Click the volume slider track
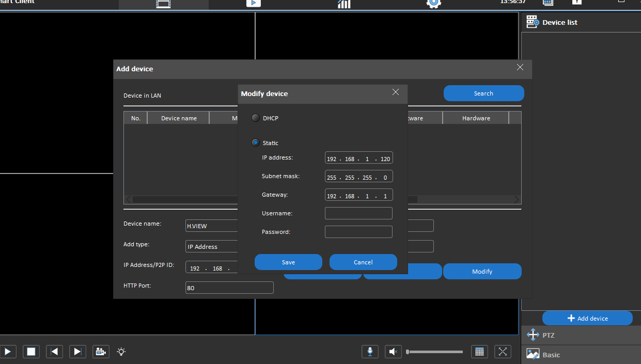641x364 pixels. (435, 352)
